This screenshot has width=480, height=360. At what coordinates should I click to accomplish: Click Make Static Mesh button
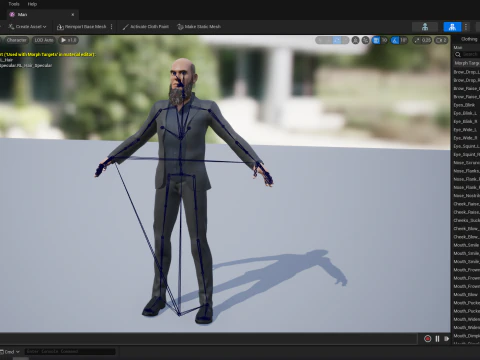coord(199,27)
